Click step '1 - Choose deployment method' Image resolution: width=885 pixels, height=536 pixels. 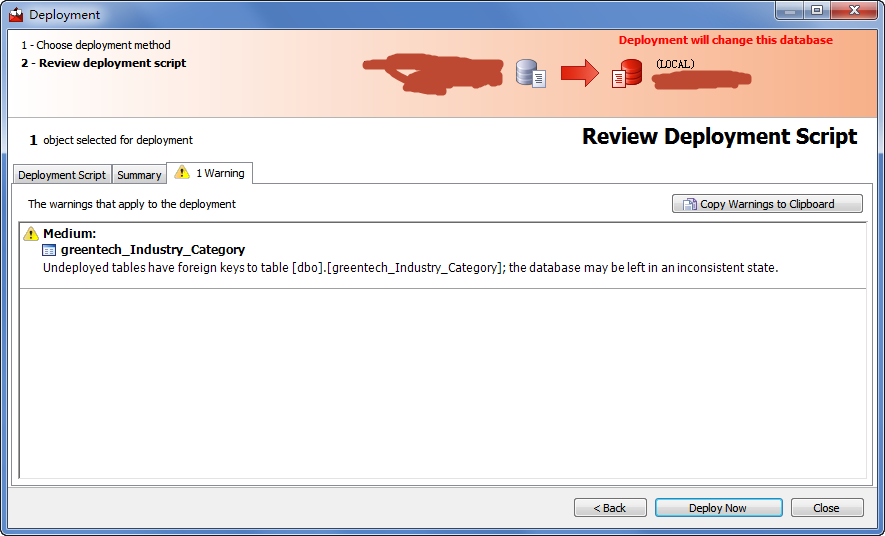click(x=96, y=45)
